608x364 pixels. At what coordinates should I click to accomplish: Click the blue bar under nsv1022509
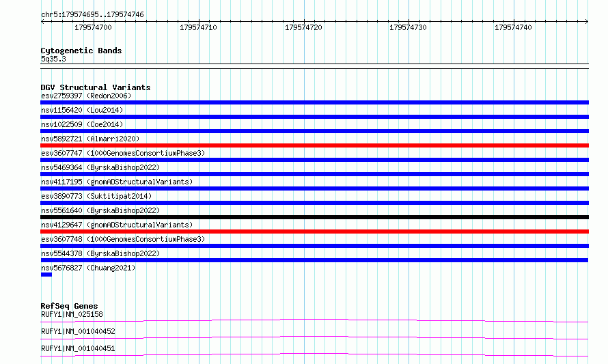pyautogui.click(x=314, y=131)
